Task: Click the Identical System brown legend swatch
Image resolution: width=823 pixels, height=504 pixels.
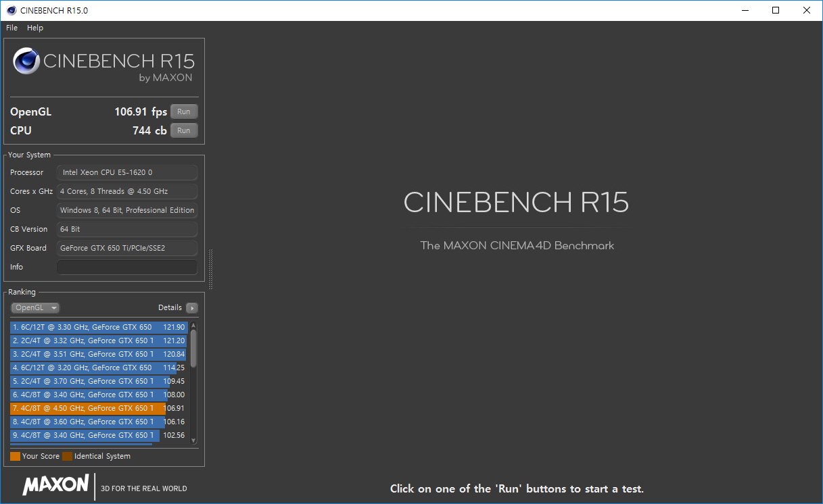Action: click(67, 456)
